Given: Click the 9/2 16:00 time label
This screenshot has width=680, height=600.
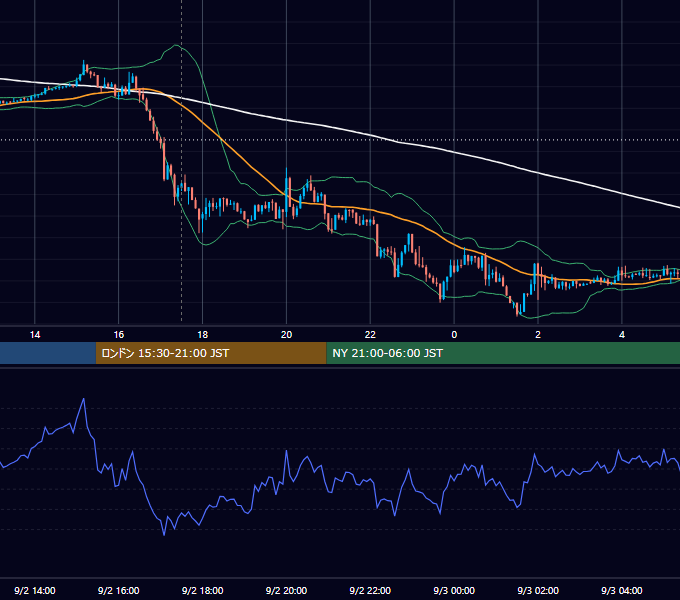Looking at the screenshot, I should tap(118, 590).
